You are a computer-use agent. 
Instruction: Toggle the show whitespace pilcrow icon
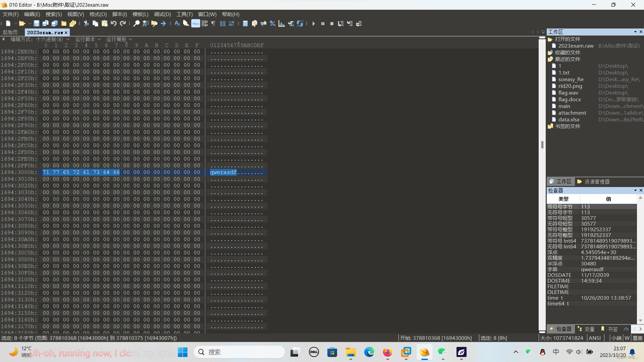click(213, 23)
